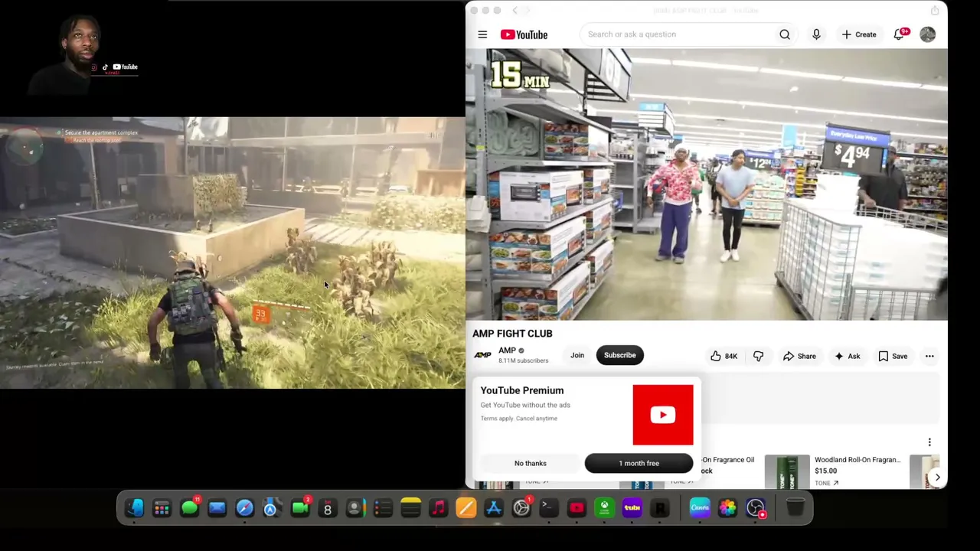Launch Canva from the Dock
Viewport: 980px width, 551px height.
700,507
